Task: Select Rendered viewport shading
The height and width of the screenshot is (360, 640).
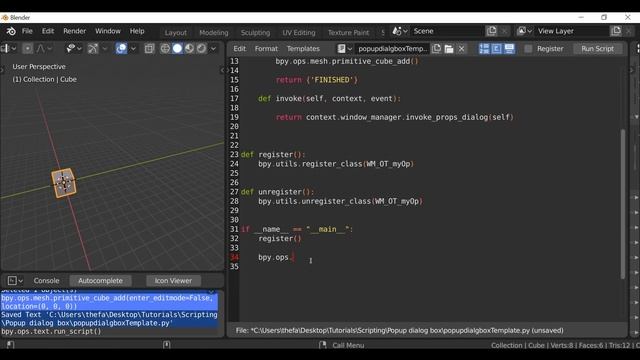Action: pos(202,49)
